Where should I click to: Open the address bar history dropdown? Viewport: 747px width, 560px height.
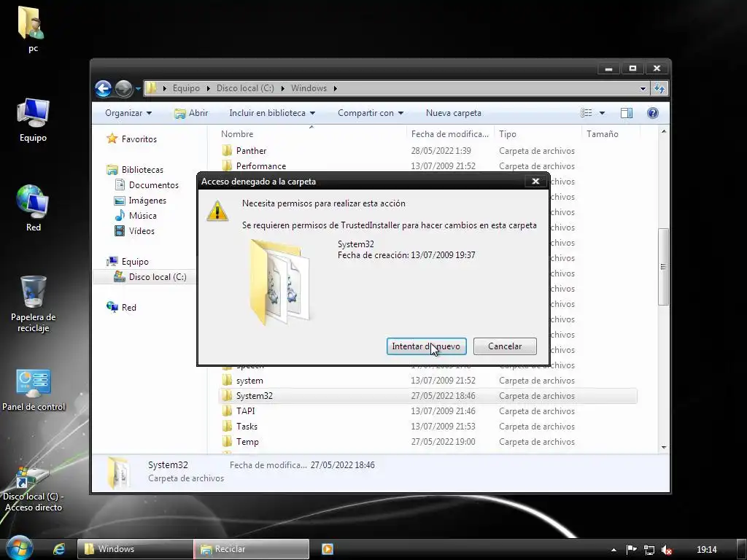pyautogui.click(x=643, y=88)
